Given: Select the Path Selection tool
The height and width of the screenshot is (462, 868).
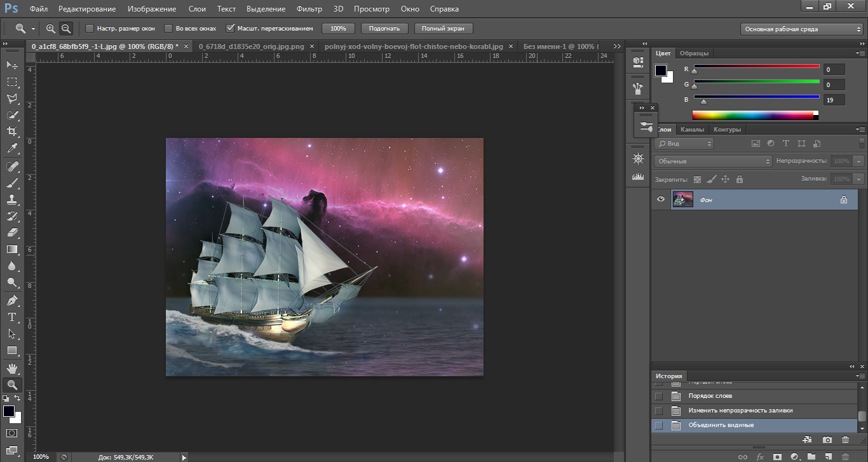Looking at the screenshot, I should coord(12,334).
